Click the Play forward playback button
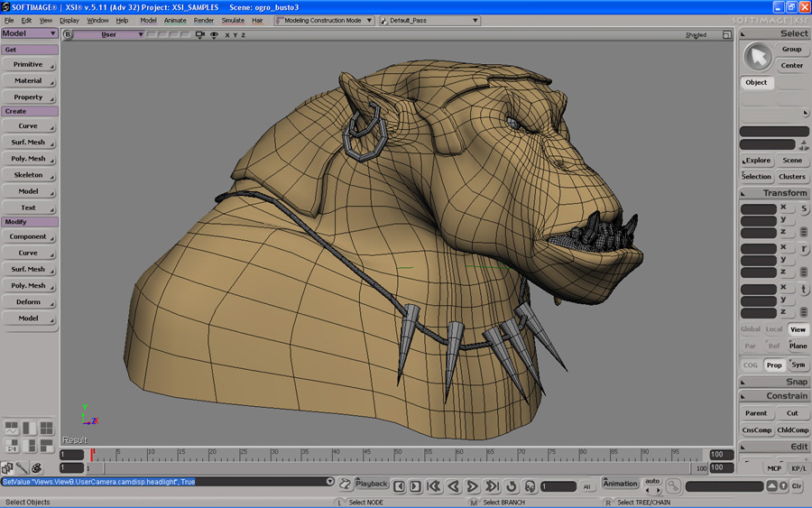812x508 pixels. [473, 486]
